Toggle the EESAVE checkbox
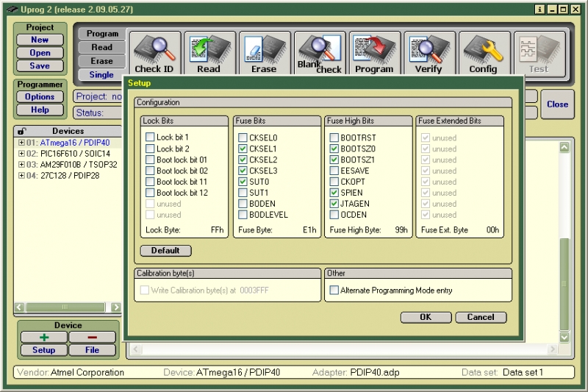Image resolution: width=588 pixels, height=392 pixels. pos(334,171)
